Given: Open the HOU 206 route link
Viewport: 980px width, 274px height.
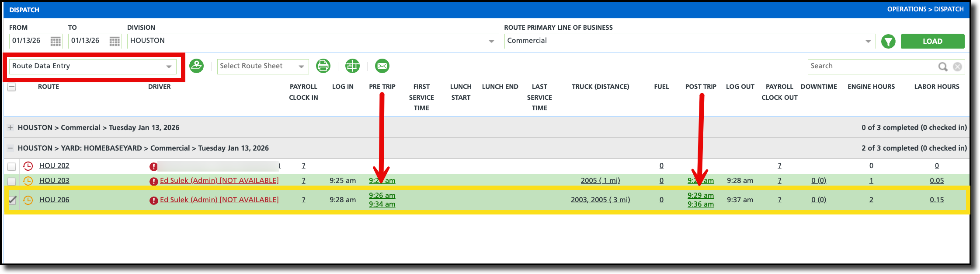Looking at the screenshot, I should coord(54,200).
